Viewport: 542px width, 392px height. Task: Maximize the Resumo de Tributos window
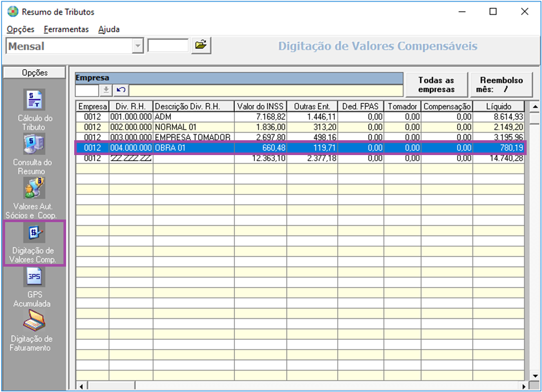point(493,12)
